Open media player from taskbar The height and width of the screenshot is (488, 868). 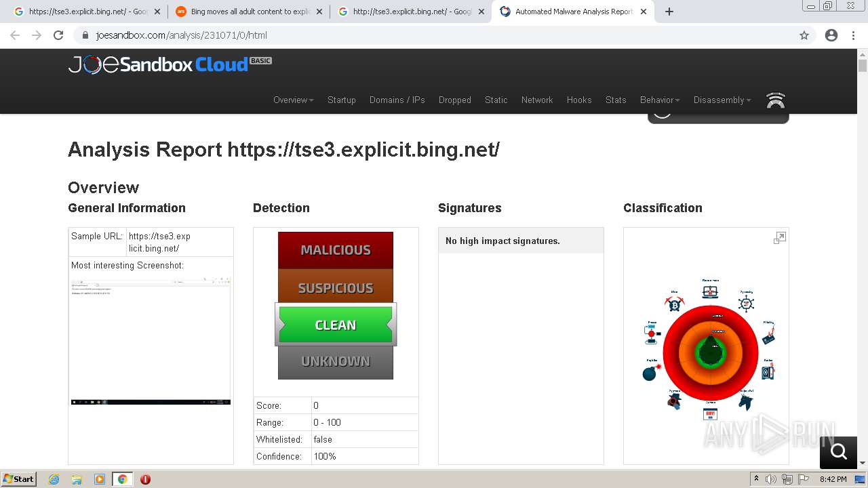(x=100, y=479)
